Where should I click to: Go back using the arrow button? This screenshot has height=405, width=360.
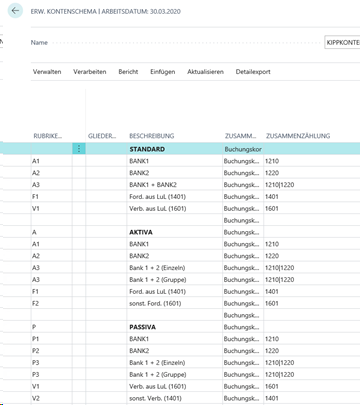pyautogui.click(x=15, y=11)
